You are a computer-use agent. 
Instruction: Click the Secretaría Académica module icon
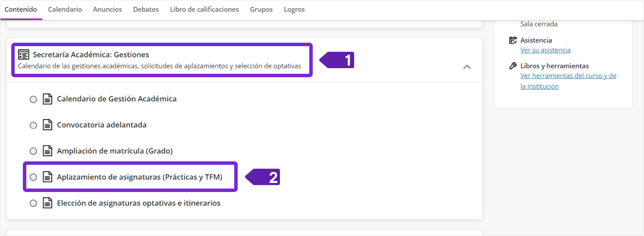coord(24,55)
